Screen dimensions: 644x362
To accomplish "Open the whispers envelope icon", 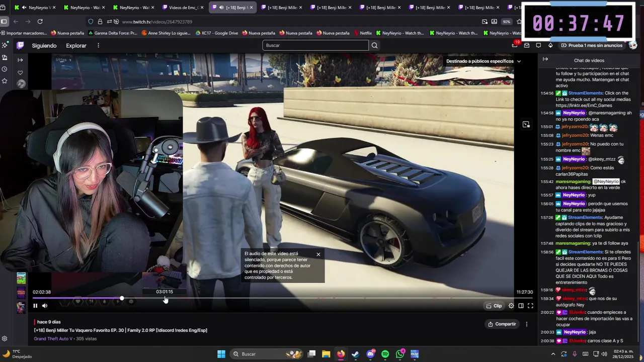I will tap(527, 45).
